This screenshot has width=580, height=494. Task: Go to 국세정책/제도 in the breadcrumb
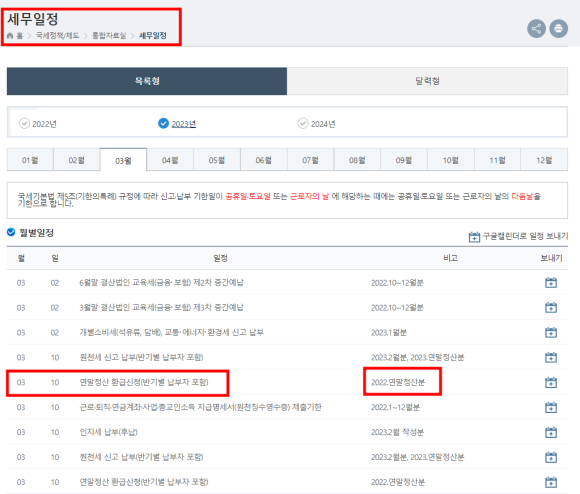(57, 35)
